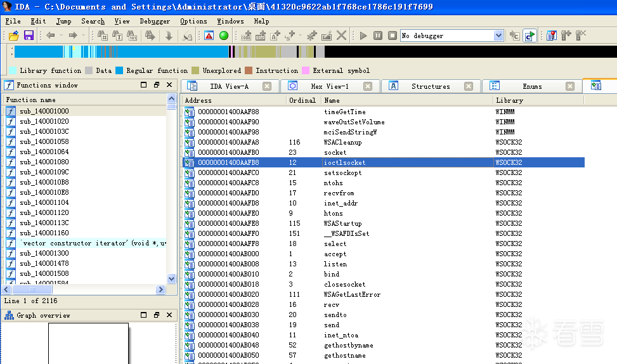The image size is (617, 364).
Task: Click the highlighted C refresh toolbar icon
Action: [530, 36]
